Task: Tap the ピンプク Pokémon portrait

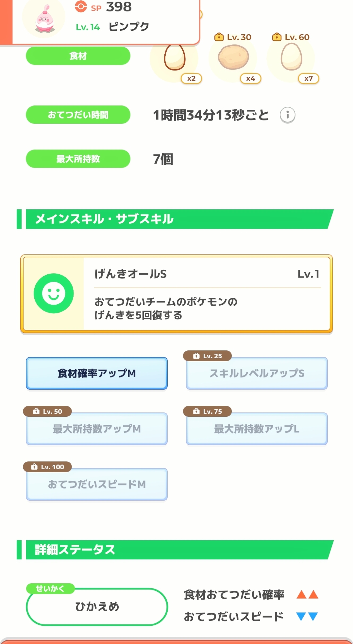Action: coord(44,19)
